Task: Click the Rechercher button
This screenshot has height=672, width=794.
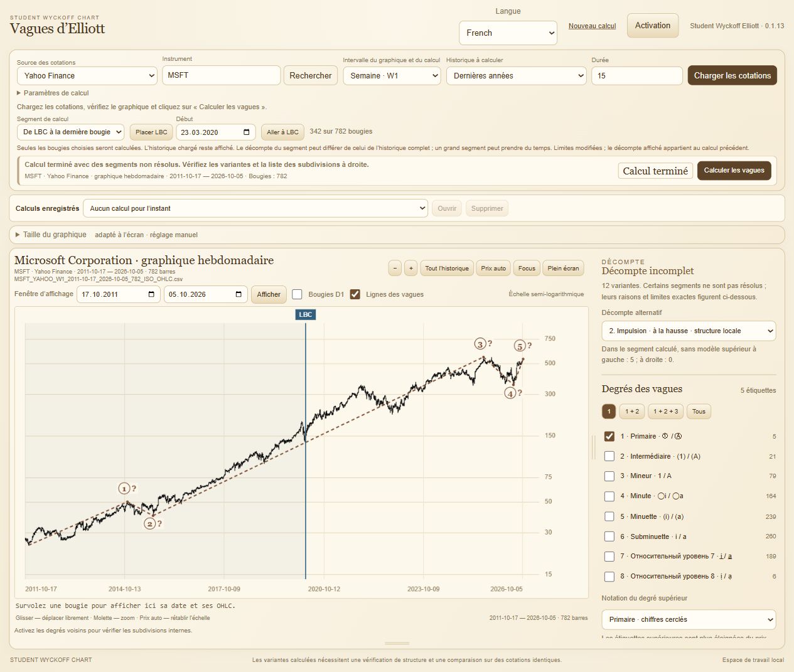Action: point(310,75)
